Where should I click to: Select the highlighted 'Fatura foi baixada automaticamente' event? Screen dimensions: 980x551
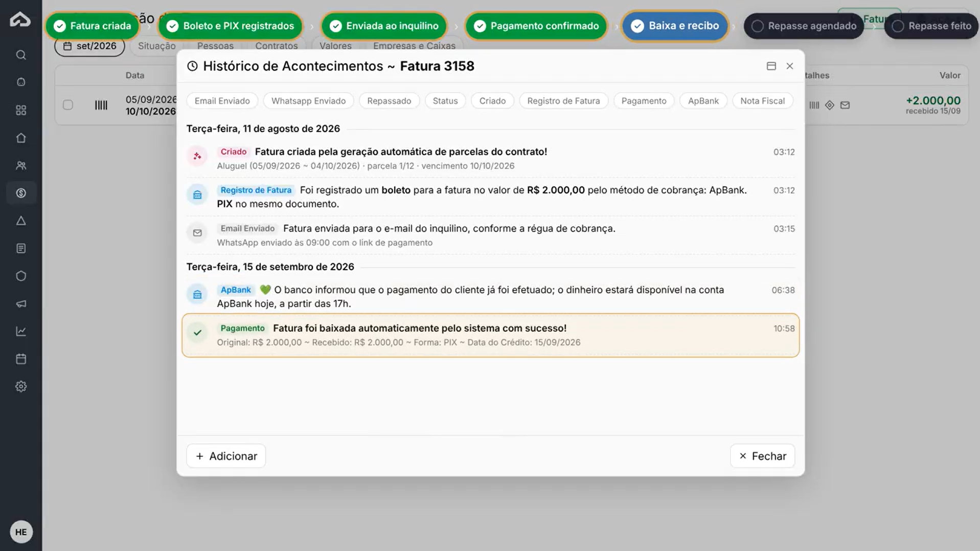point(490,335)
